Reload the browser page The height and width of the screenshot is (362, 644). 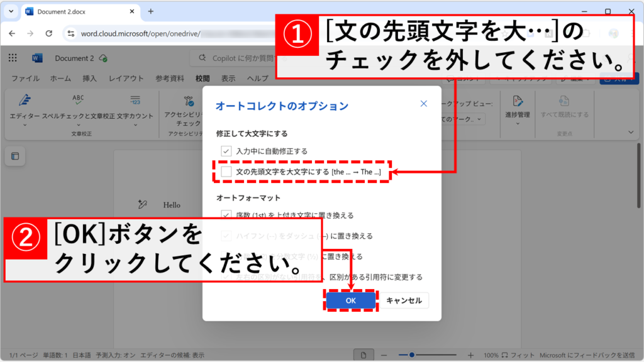tap(49, 34)
